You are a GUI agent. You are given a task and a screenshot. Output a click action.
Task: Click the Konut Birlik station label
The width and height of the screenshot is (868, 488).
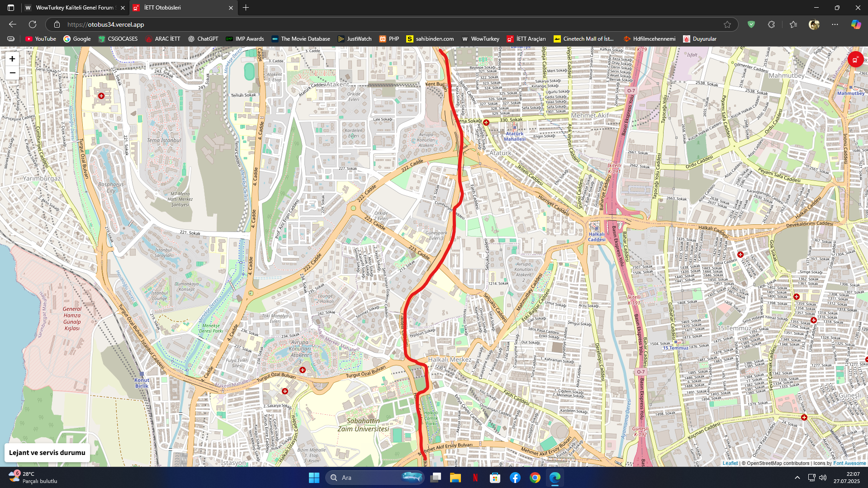point(142,383)
